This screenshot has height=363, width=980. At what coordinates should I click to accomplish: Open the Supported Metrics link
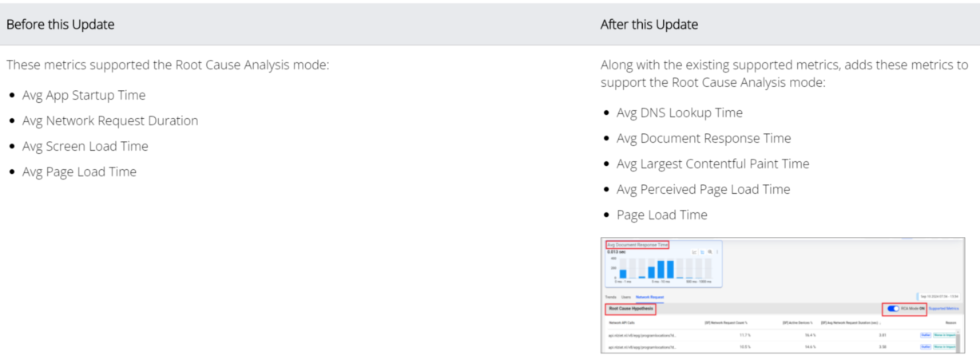(x=943, y=309)
